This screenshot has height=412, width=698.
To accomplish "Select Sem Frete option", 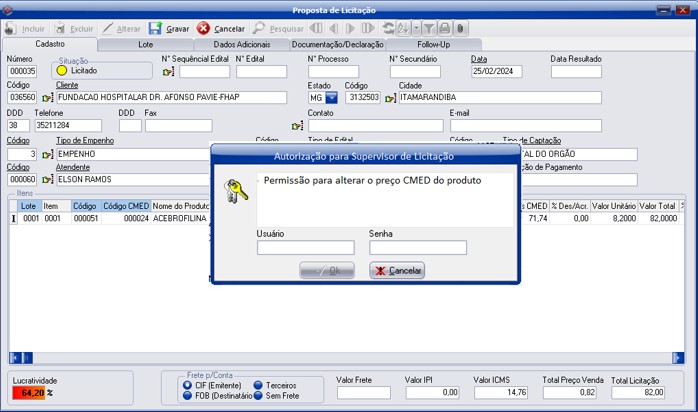I will tap(258, 395).
